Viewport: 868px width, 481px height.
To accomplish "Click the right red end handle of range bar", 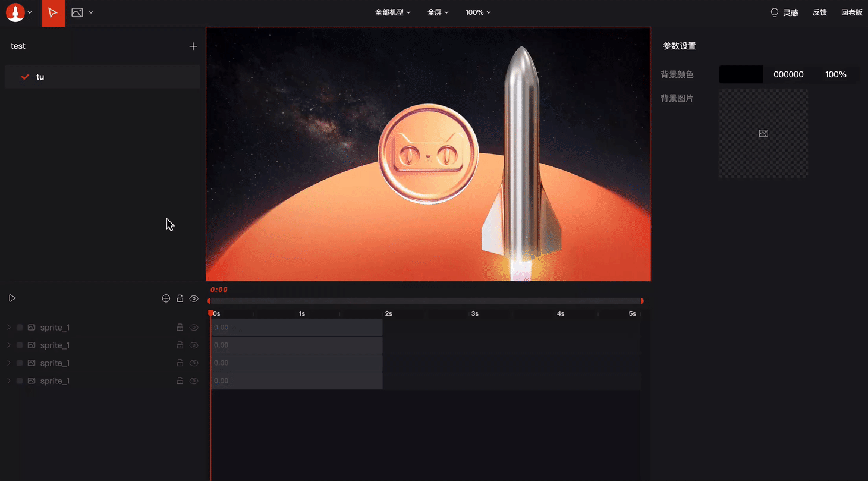I will tap(642, 301).
